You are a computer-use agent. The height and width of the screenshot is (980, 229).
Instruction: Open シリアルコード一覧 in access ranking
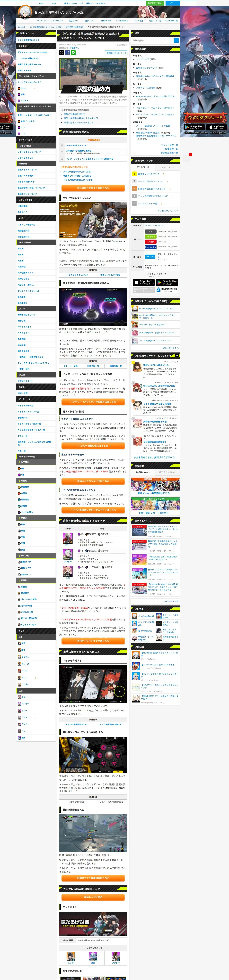(147, 204)
